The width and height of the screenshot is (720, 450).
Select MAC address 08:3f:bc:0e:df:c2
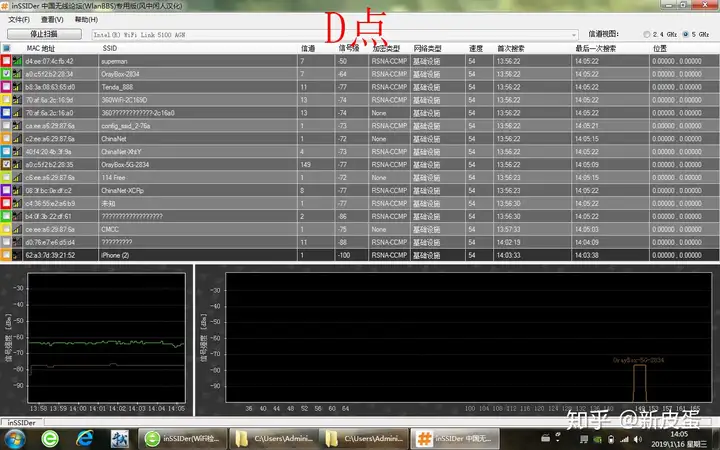click(x=49, y=190)
